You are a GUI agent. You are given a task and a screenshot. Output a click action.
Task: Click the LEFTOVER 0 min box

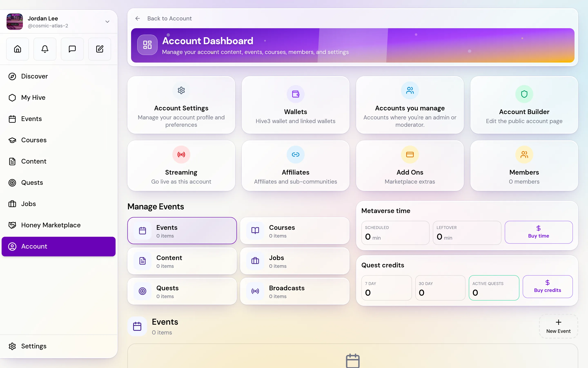(467, 233)
